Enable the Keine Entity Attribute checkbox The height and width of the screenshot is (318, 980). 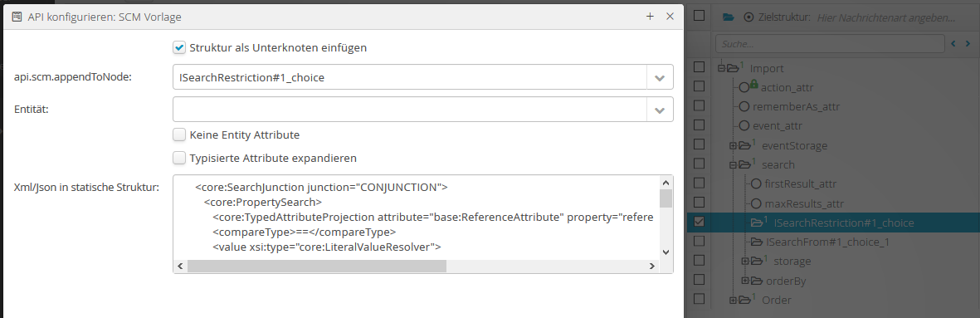(179, 135)
